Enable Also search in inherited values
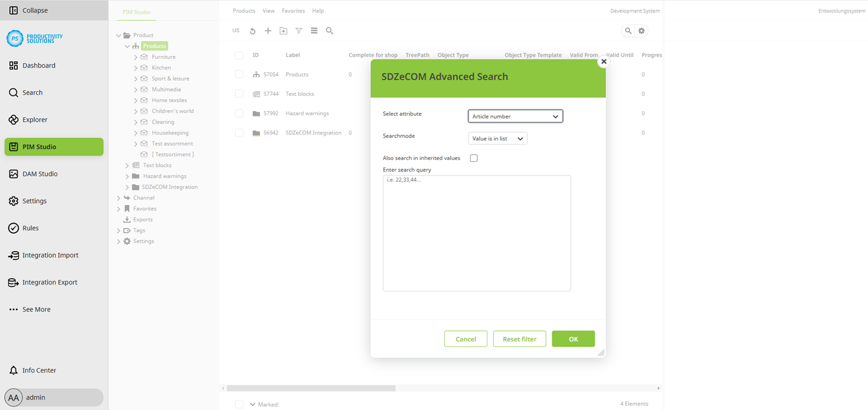The image size is (868, 410). (x=474, y=158)
